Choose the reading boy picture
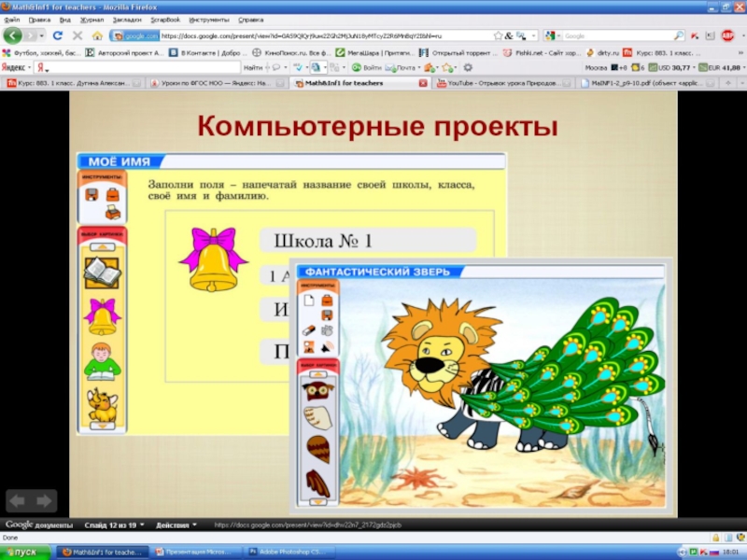 (102, 360)
